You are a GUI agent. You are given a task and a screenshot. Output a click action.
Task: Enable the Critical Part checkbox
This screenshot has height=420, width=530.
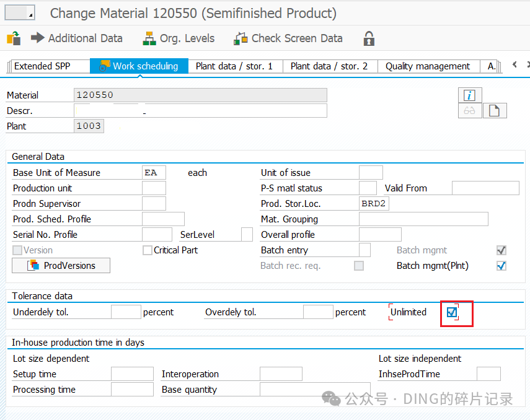click(148, 250)
